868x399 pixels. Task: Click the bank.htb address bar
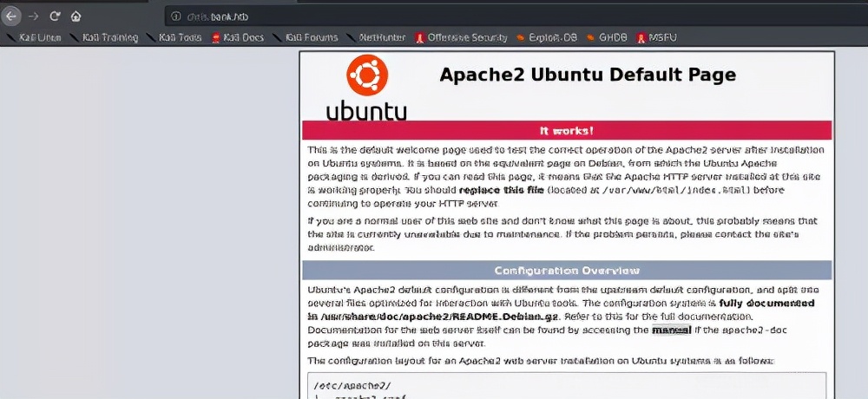(515, 16)
